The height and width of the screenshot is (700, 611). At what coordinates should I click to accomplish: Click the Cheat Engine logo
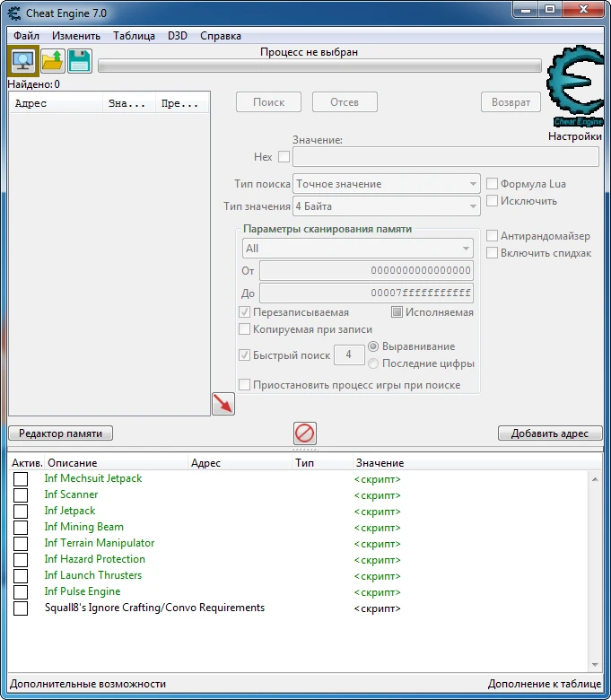(576, 86)
